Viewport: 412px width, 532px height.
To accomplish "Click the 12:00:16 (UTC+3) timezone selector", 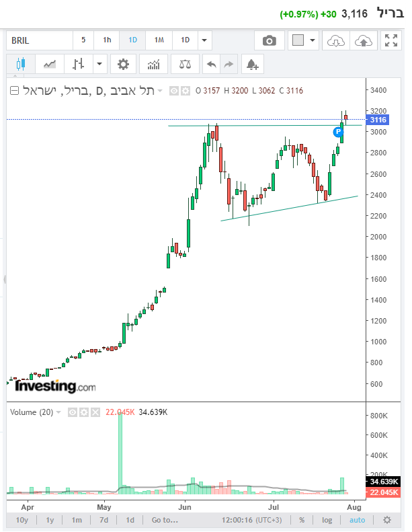I will 251,520.
